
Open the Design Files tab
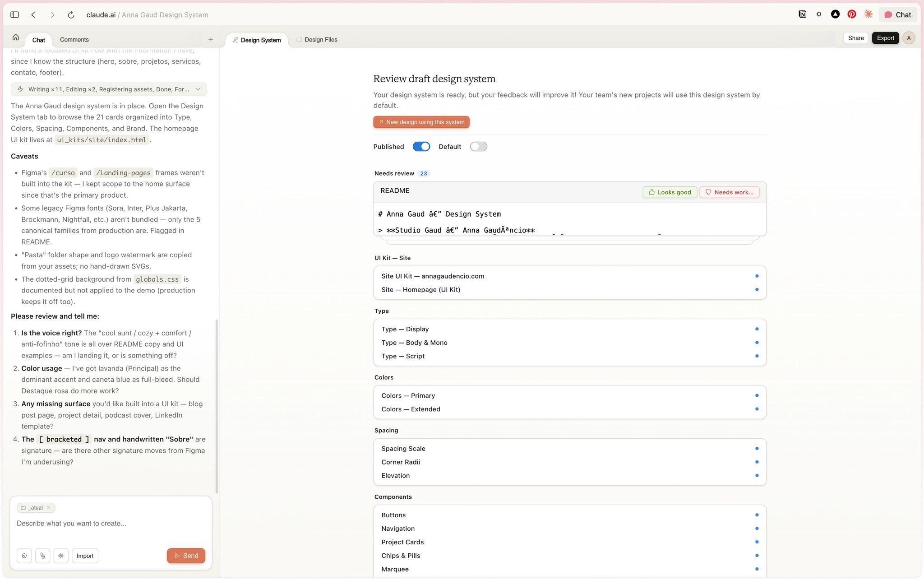(x=317, y=40)
